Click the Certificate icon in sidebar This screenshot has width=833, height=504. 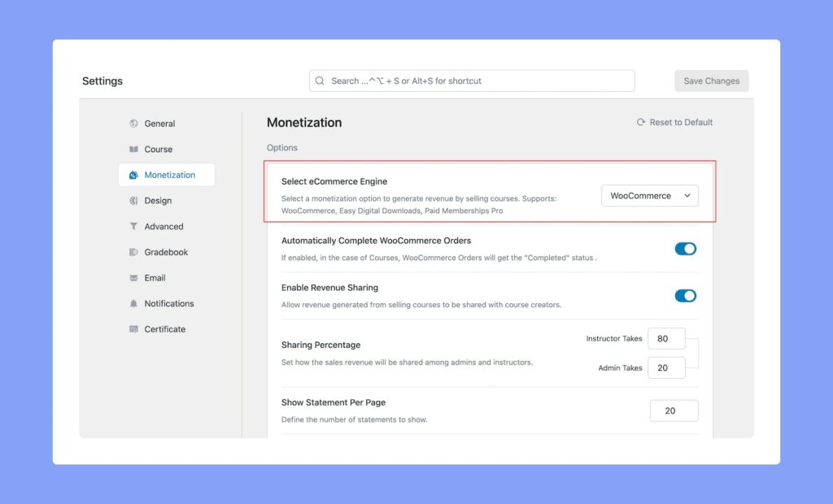pos(133,329)
